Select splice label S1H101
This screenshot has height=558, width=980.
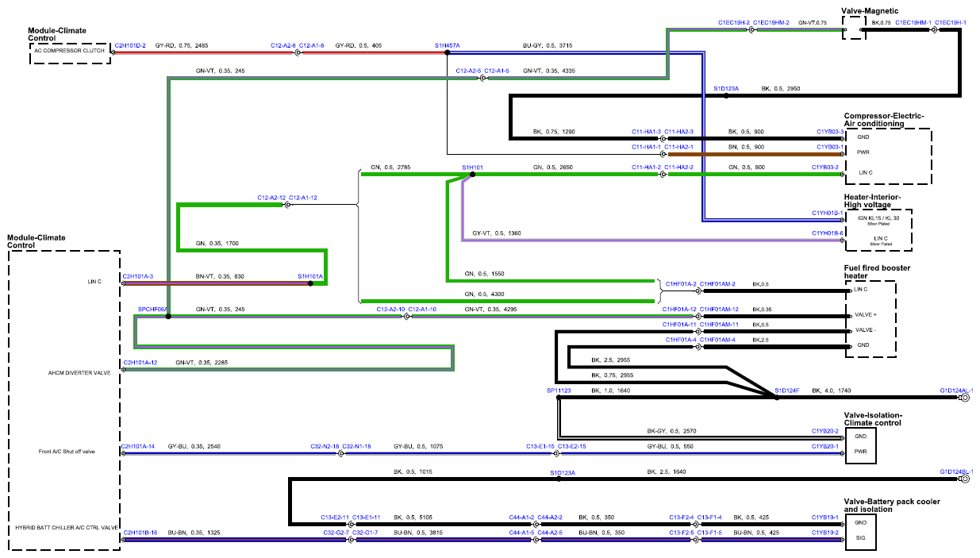[473, 167]
